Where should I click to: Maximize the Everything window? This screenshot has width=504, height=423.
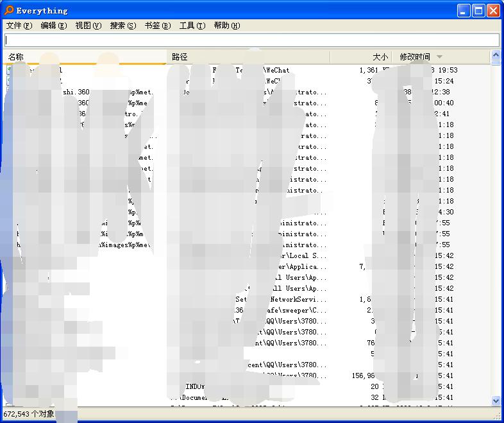point(478,10)
